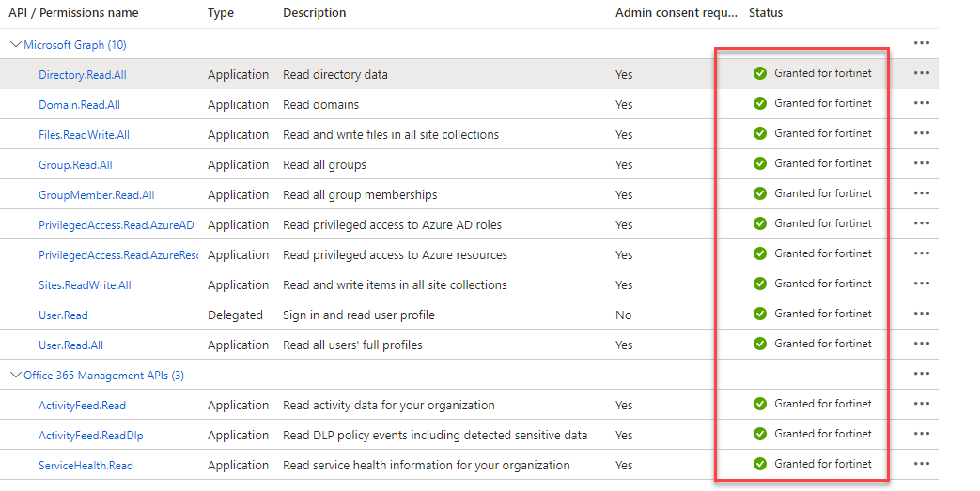Image resolution: width=980 pixels, height=491 pixels.
Task: Open the more options menu for Files.ReadWrite.All
Action: point(921,134)
